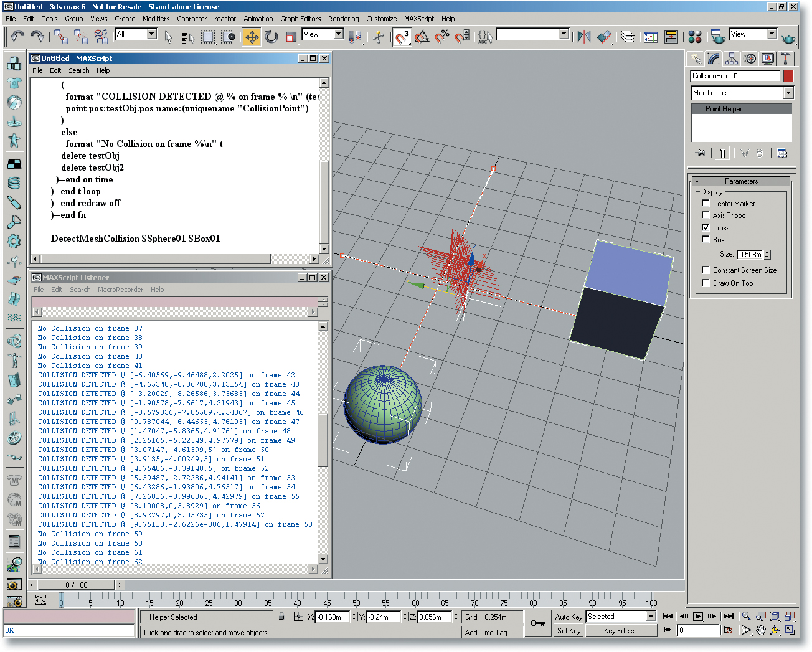Viewport: 812px width, 652px height.
Task: Switch to the Hierarchy command panel tab
Action: (732, 59)
